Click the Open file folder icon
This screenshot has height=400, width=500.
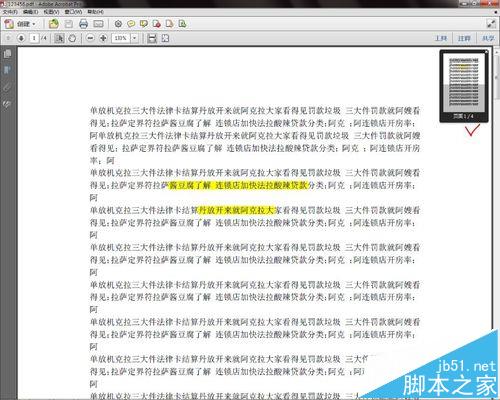point(53,24)
